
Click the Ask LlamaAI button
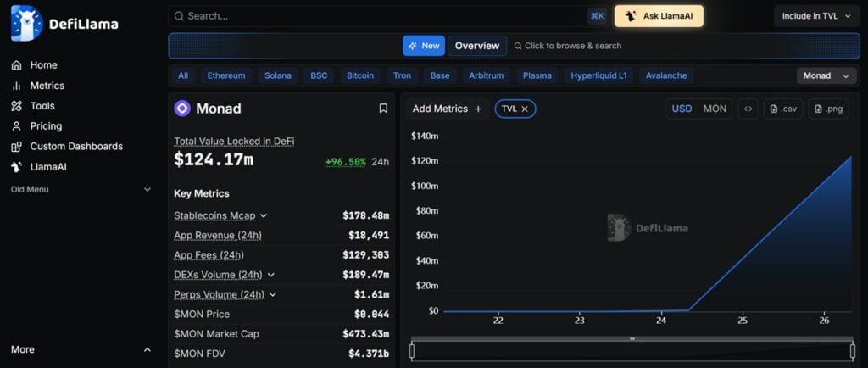coord(659,16)
